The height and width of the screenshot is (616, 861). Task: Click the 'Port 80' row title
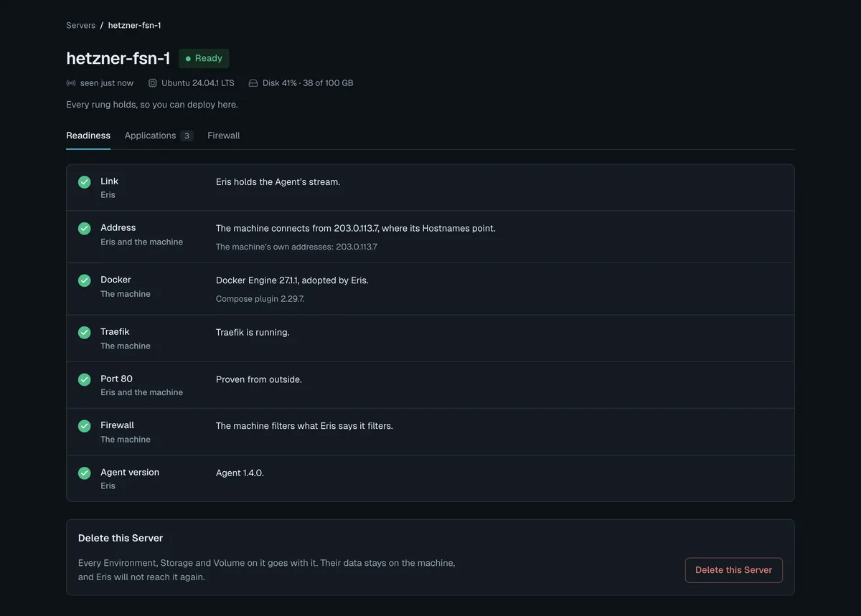(x=116, y=379)
